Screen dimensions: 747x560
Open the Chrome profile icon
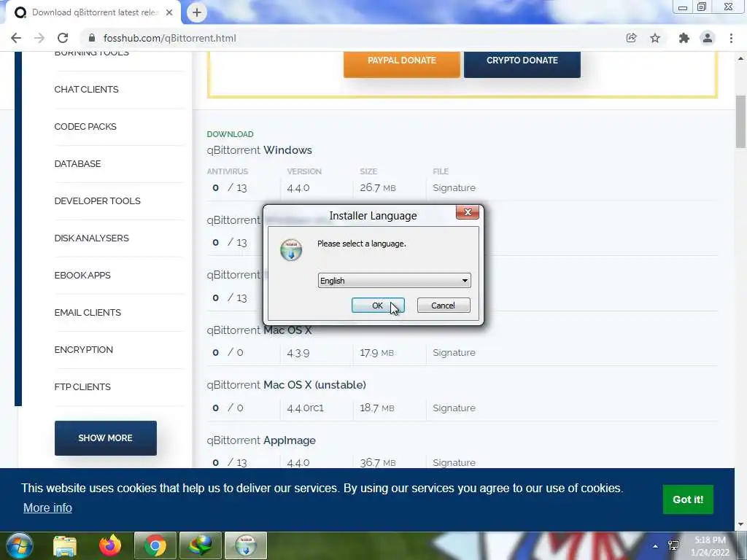[x=708, y=38]
